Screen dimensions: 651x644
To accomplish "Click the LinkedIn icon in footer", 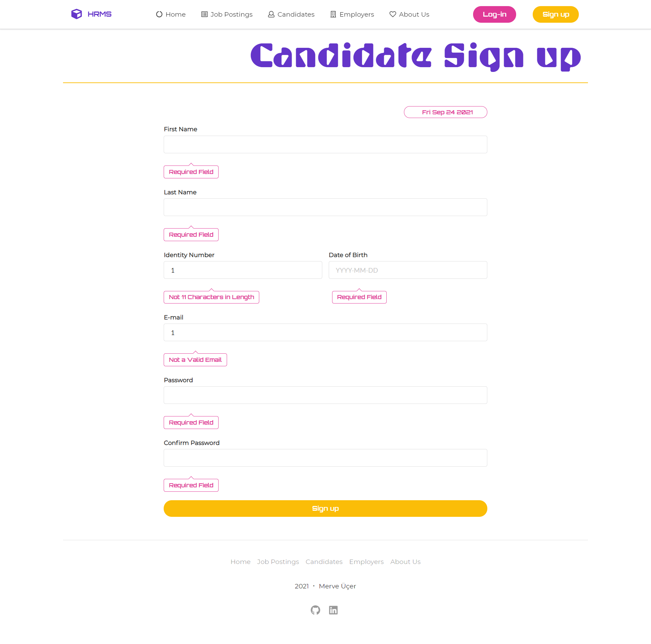I will coord(333,610).
